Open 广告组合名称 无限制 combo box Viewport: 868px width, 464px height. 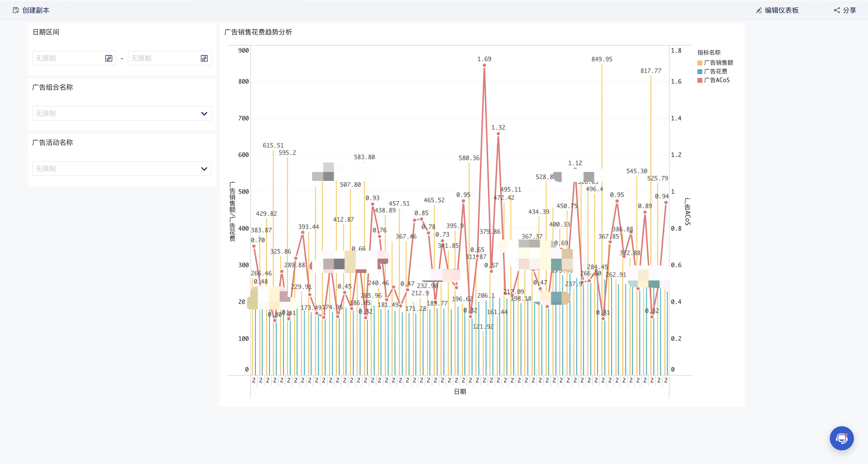tap(115, 114)
